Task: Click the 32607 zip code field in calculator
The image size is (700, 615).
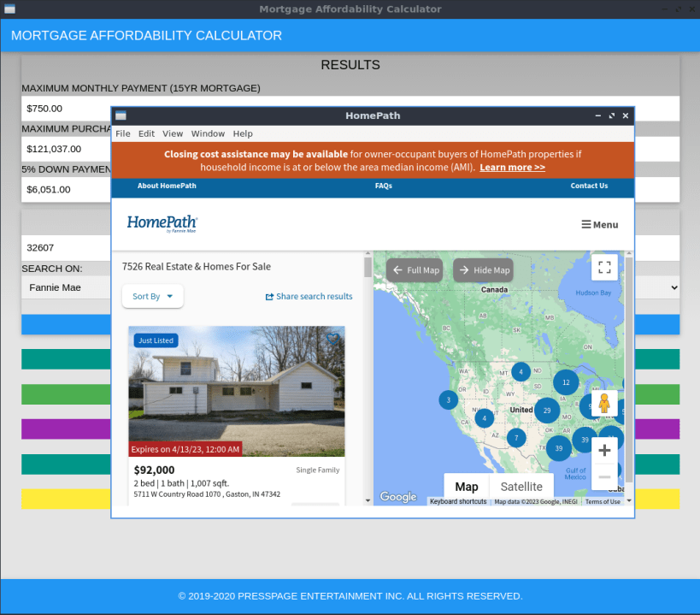Action: (x=66, y=248)
